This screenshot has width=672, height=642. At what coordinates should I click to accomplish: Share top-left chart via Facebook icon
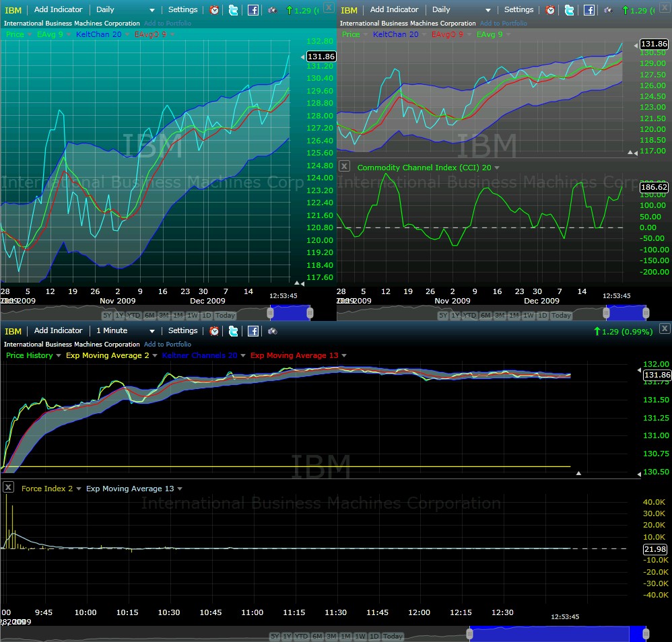(x=253, y=10)
